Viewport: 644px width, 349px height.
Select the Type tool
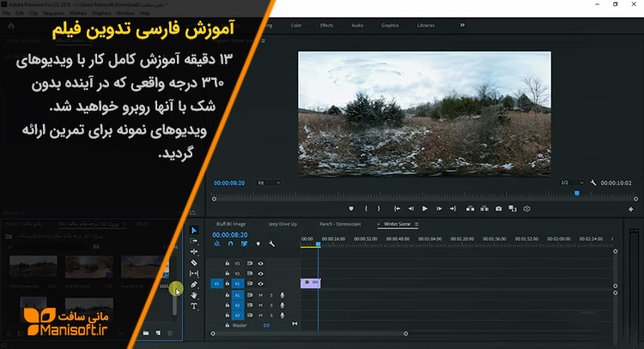(x=194, y=306)
